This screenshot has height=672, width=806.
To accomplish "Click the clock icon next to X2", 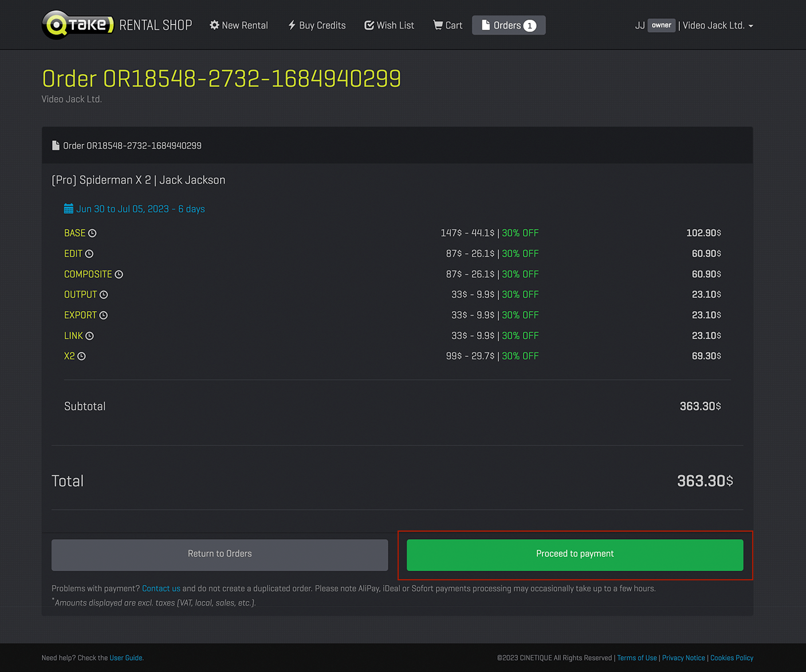I will 81,356.
